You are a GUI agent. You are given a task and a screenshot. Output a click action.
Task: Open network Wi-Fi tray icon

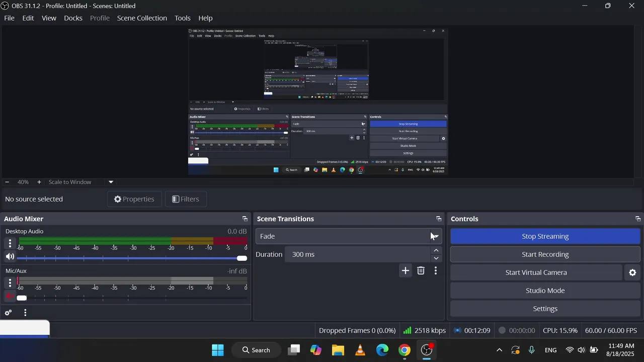pos(570,350)
